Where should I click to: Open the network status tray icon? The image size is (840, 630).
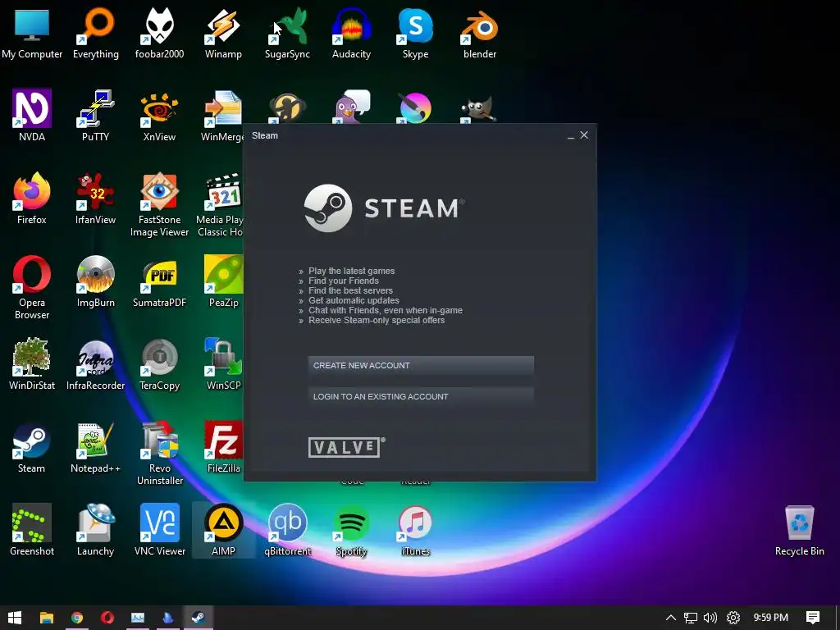(x=691, y=618)
